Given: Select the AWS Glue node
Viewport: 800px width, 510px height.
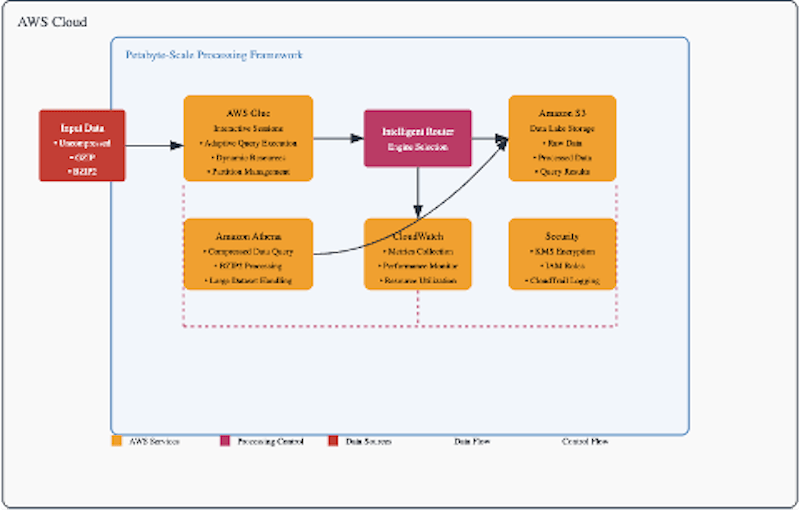Looking at the screenshot, I should tap(248, 138).
